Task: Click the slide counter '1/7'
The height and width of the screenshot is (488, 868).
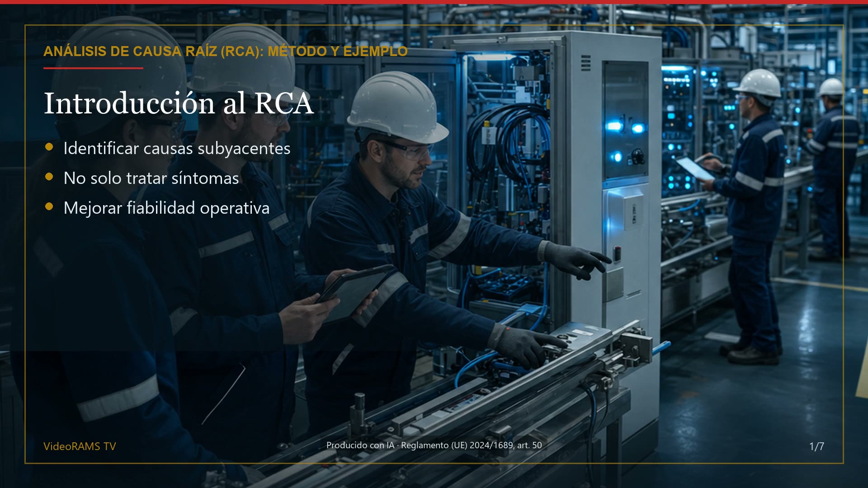Action: tap(816, 446)
